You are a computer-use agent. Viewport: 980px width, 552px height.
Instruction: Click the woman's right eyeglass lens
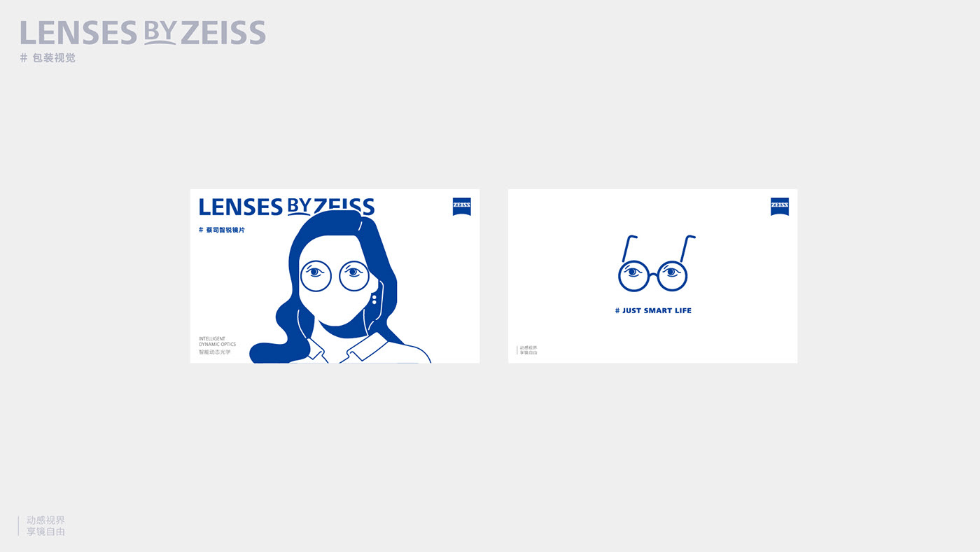(x=354, y=275)
